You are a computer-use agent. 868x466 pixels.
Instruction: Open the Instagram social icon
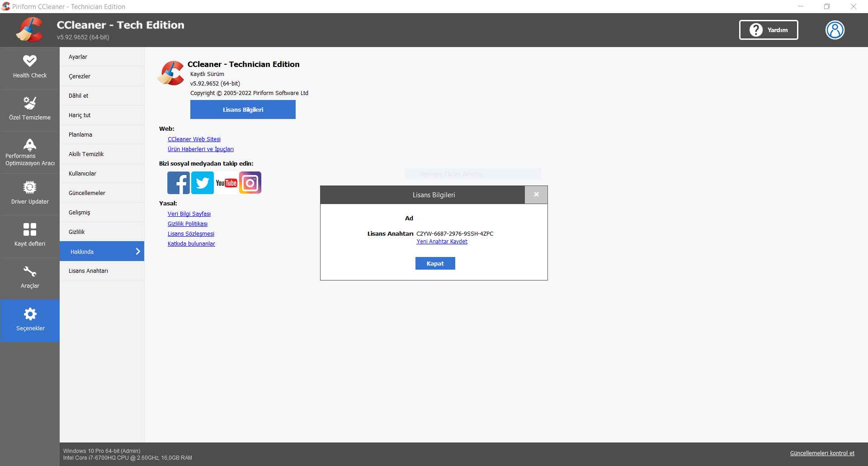pyautogui.click(x=250, y=183)
